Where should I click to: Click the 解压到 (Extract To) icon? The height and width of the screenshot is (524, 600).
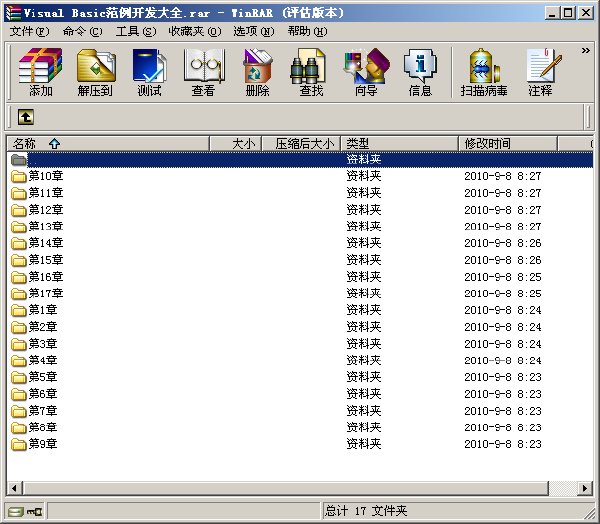tap(96, 72)
